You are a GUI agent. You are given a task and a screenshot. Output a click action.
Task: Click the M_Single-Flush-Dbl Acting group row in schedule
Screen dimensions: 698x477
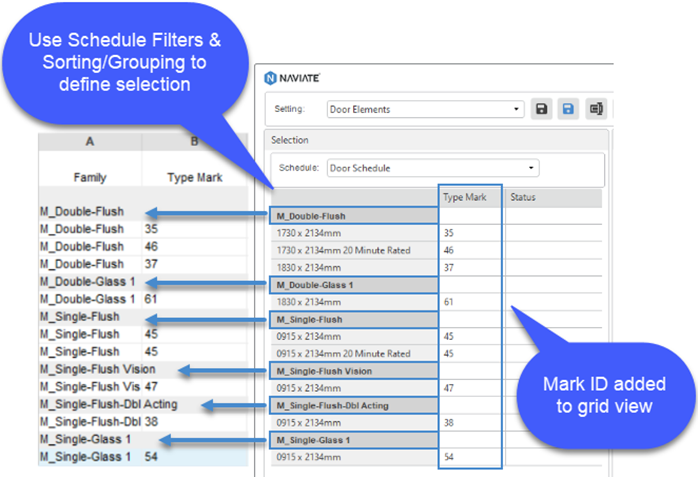pyautogui.click(x=143, y=404)
